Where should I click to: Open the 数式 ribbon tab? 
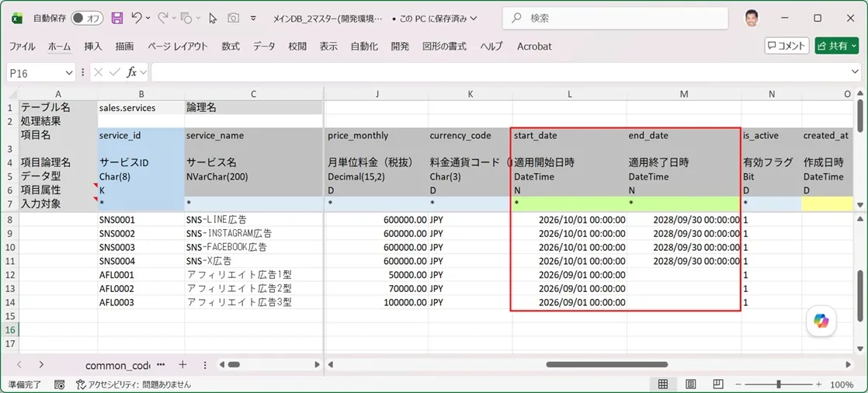(231, 47)
